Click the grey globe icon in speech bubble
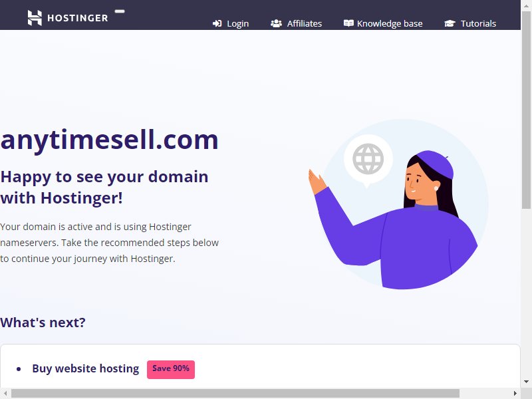The image size is (532, 399). tap(368, 159)
